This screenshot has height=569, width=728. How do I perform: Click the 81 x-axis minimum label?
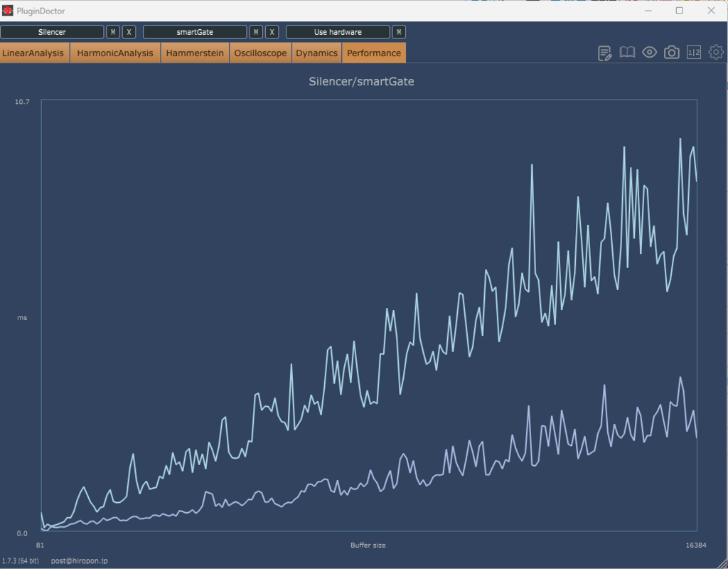(x=40, y=546)
